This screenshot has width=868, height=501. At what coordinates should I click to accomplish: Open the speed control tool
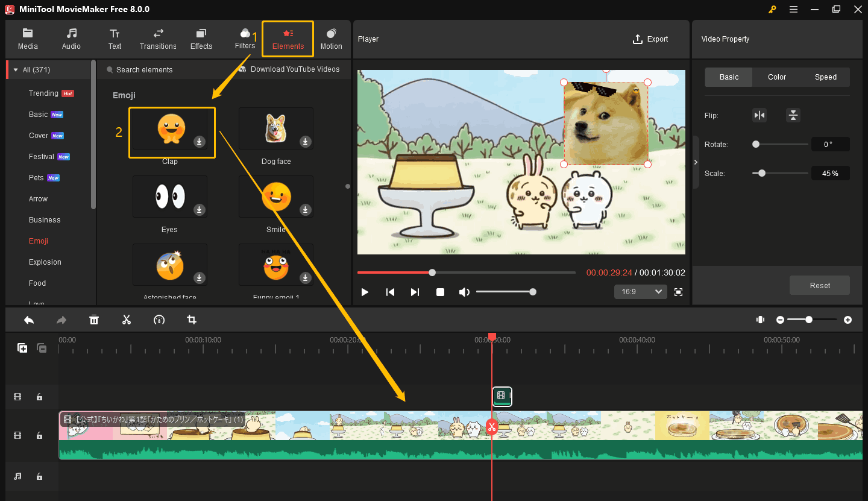[159, 320]
